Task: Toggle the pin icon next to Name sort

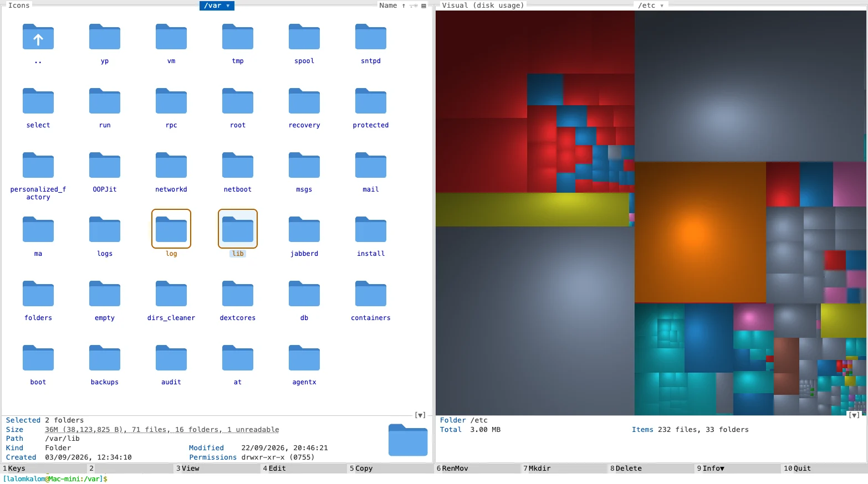Action: point(413,6)
